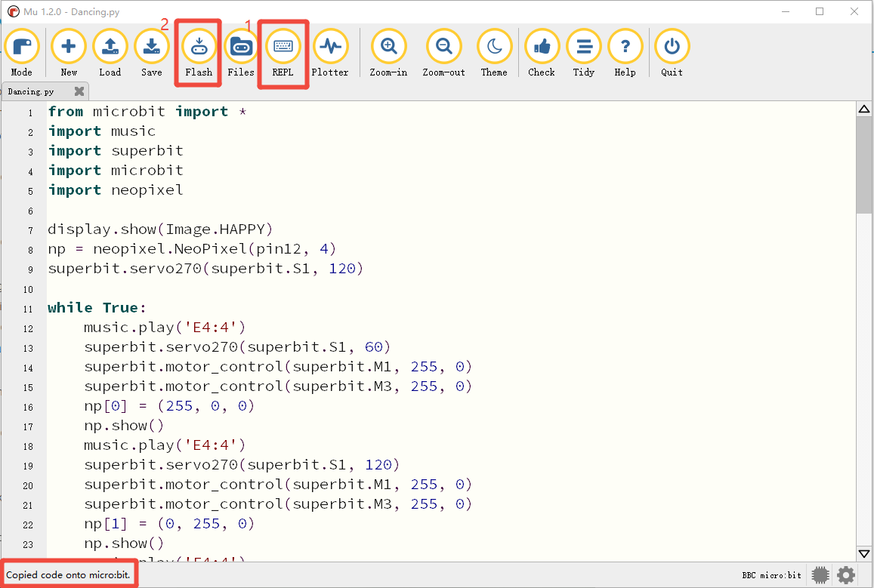
Task: Open the settings gear in status bar
Action: 846,575
